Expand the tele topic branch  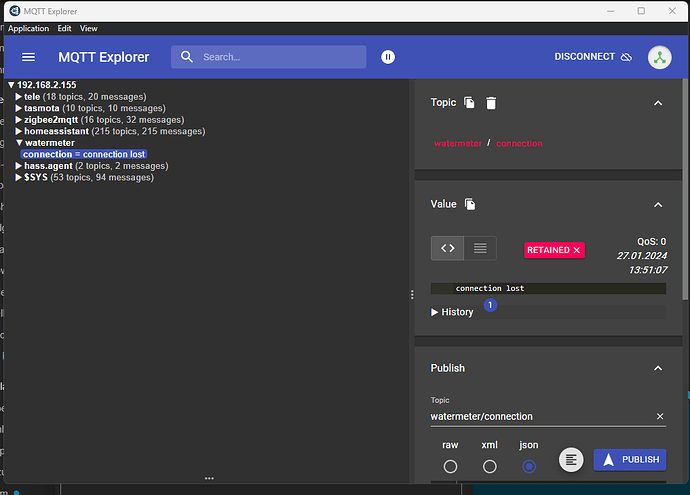[x=18, y=96]
